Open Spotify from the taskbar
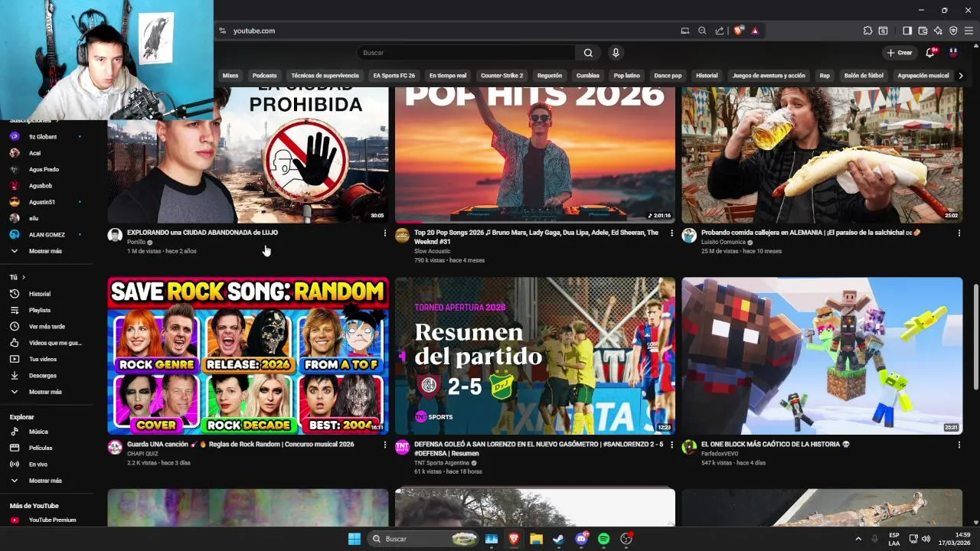The height and width of the screenshot is (551, 980). pos(603,539)
